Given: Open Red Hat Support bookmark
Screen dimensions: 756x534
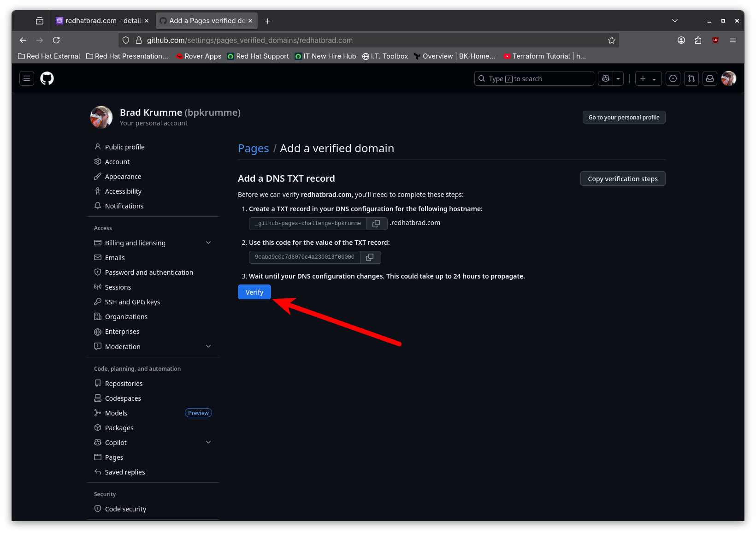Looking at the screenshot, I should (x=258, y=56).
